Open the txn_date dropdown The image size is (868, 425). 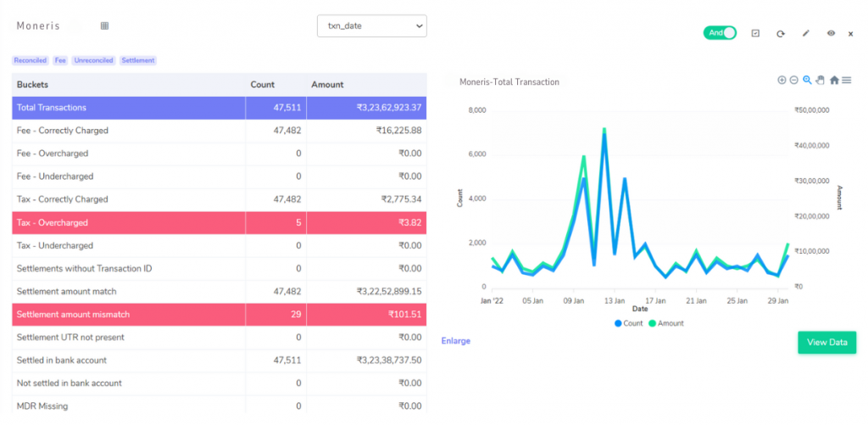click(372, 26)
